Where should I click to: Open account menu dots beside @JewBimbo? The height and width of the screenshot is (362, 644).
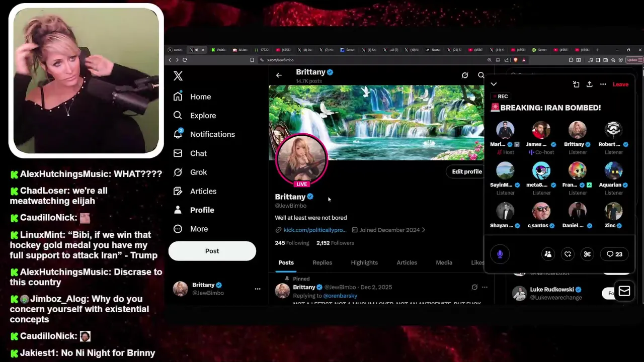tap(258, 289)
